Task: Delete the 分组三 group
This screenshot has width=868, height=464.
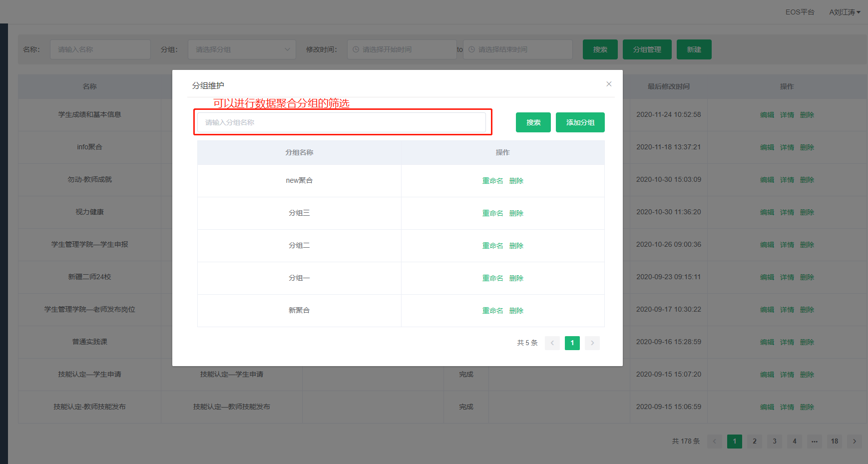Action: pos(516,213)
